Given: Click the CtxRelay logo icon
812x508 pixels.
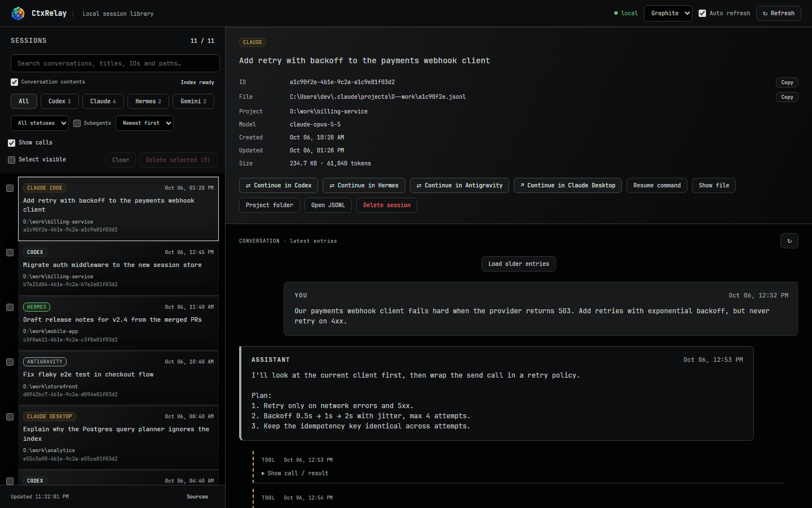Looking at the screenshot, I should [18, 13].
